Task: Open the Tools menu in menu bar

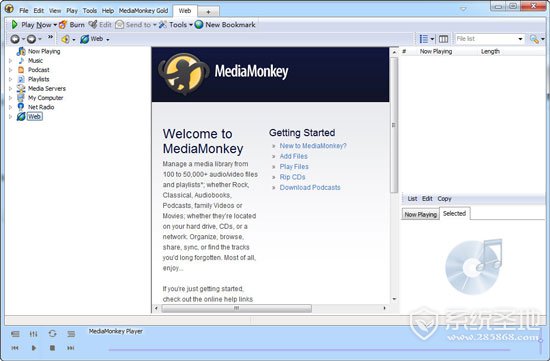Action: point(90,11)
